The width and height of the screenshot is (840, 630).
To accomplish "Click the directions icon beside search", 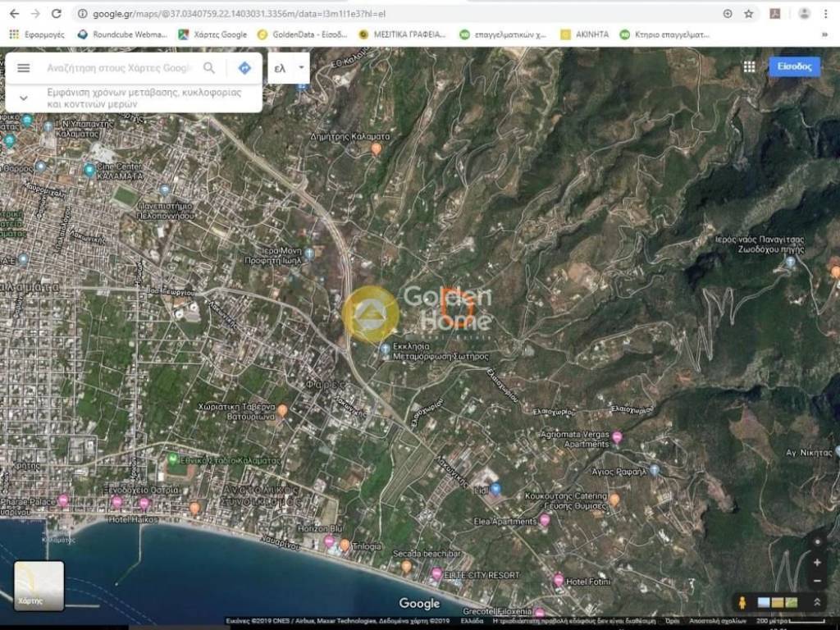I will point(244,67).
